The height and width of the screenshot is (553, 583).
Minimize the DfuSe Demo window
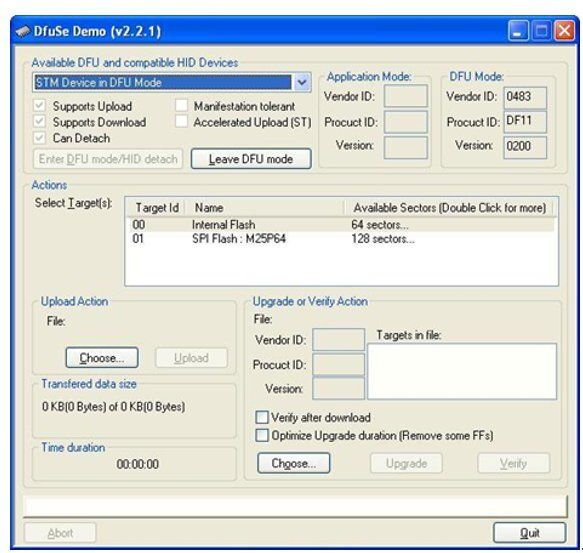[x=518, y=30]
